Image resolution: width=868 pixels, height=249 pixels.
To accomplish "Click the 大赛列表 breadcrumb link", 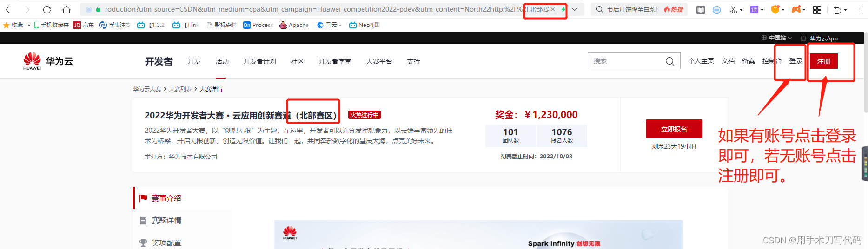I will [180, 89].
